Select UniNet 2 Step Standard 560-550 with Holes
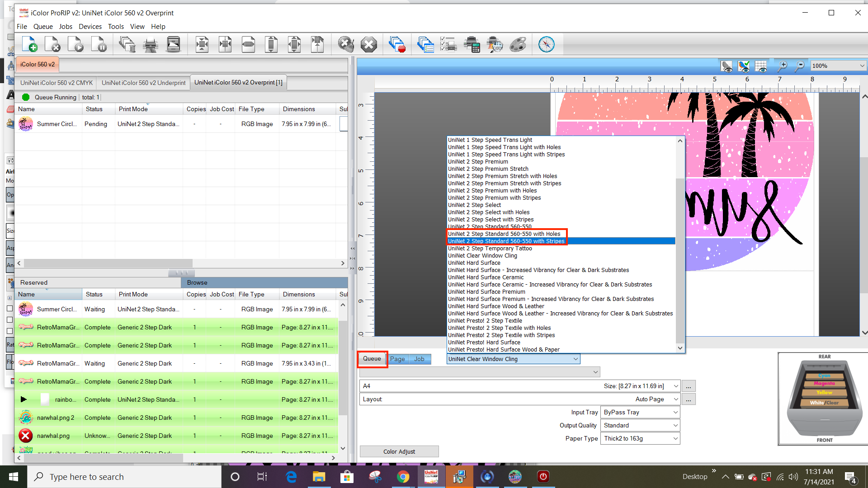Image resolution: width=868 pixels, height=488 pixels. [x=504, y=234]
